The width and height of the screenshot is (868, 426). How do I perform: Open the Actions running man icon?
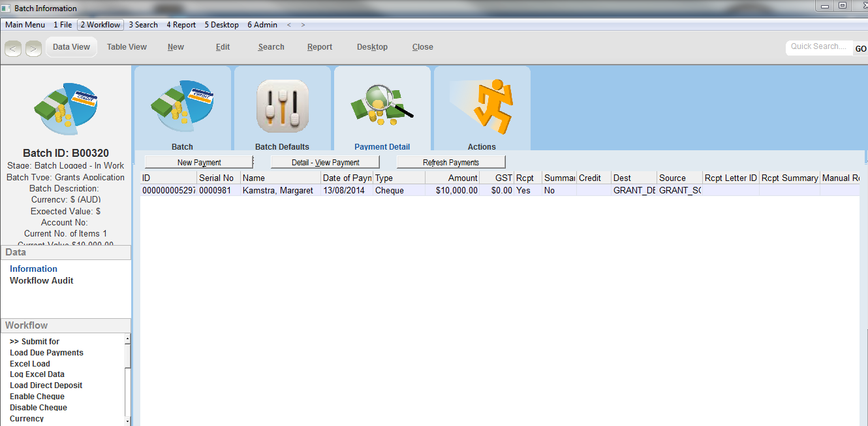[x=482, y=105]
